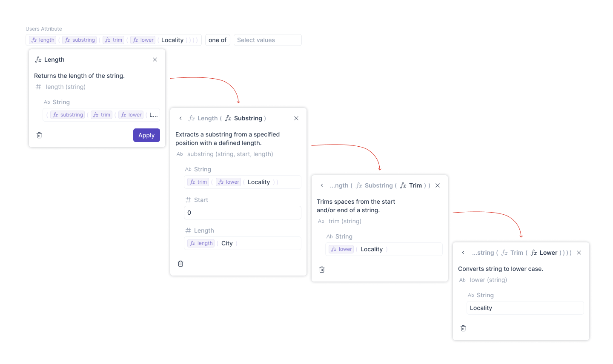Click the length chip in top attribute bar

(43, 40)
